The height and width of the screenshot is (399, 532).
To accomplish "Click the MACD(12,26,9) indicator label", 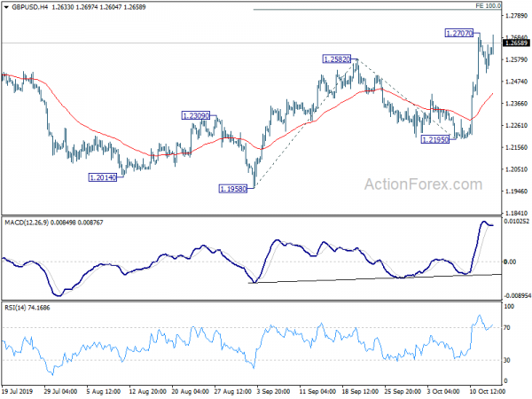I will point(27,223).
